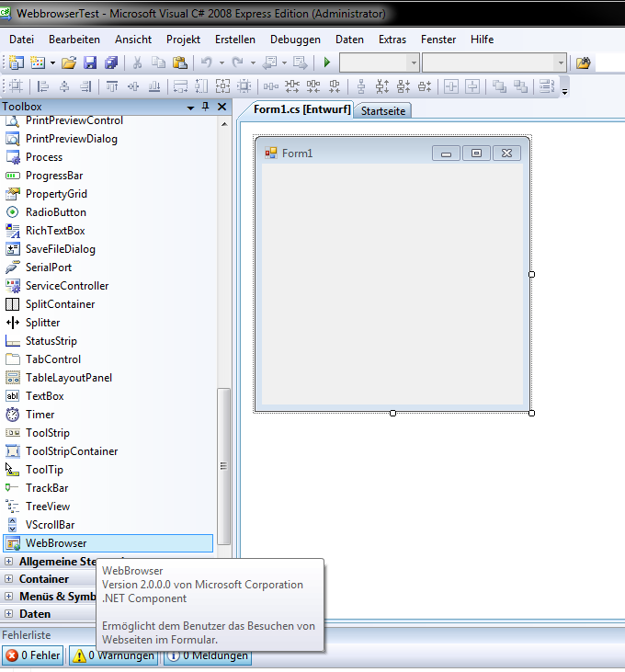Screen dimensions: 625x672
Task: Select the TabControl toolbox control
Action: (x=108, y=359)
